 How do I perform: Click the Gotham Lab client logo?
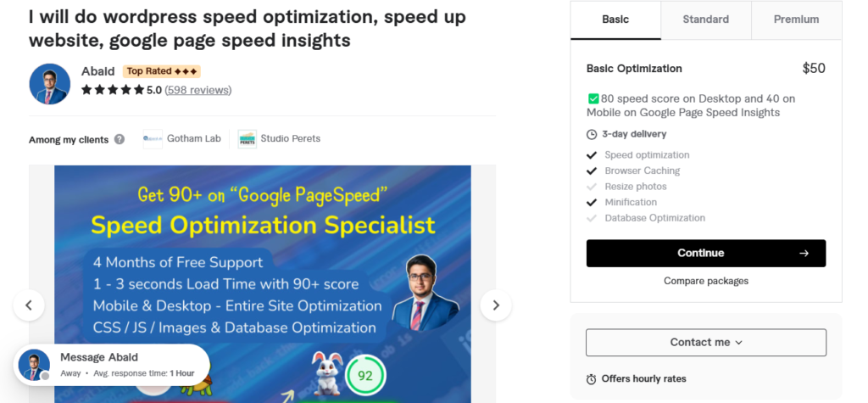point(153,139)
